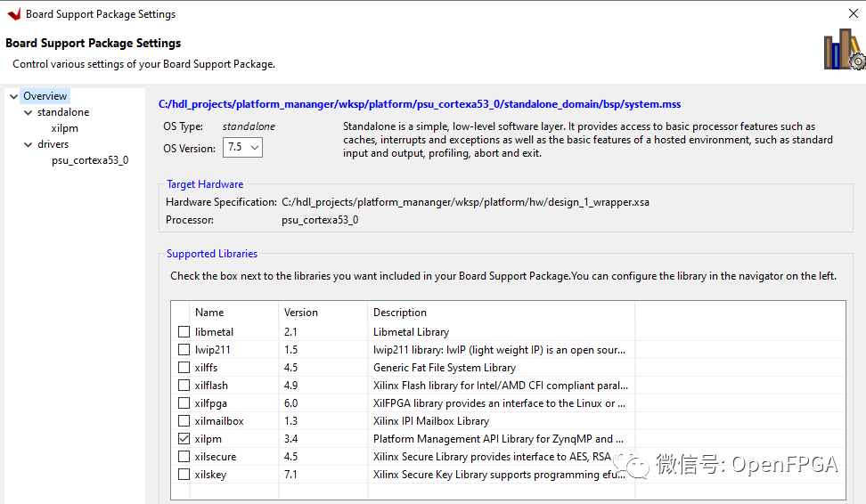Collapse the Overview tree node
This screenshot has height=504, width=866.
pos(12,96)
